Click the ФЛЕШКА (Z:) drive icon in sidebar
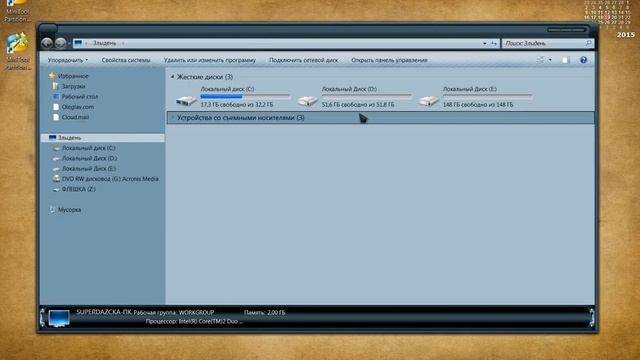 [x=56, y=189]
